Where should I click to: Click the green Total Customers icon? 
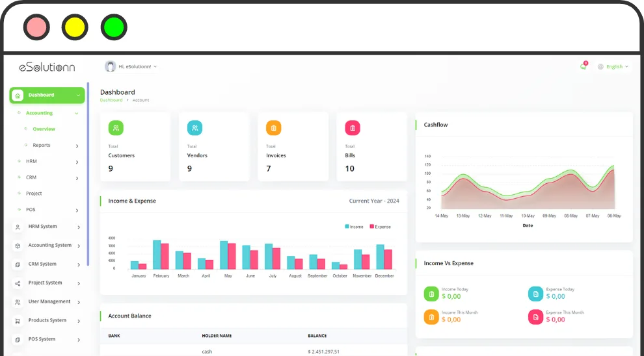click(116, 128)
